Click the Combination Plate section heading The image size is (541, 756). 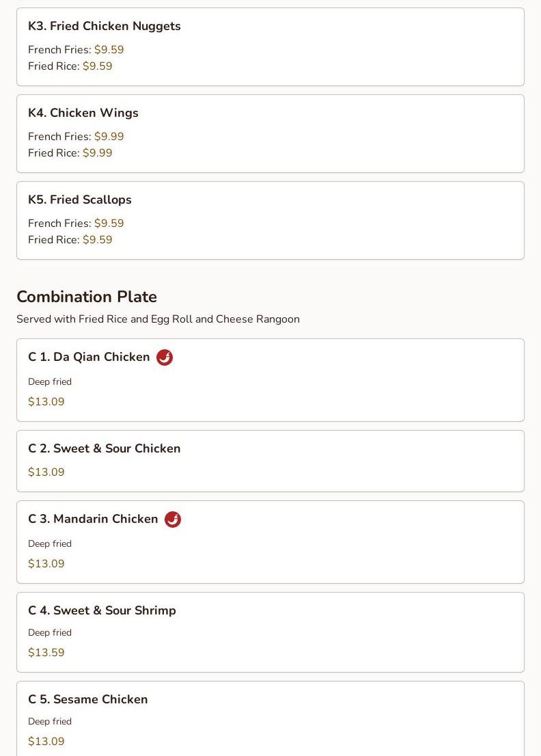87,297
